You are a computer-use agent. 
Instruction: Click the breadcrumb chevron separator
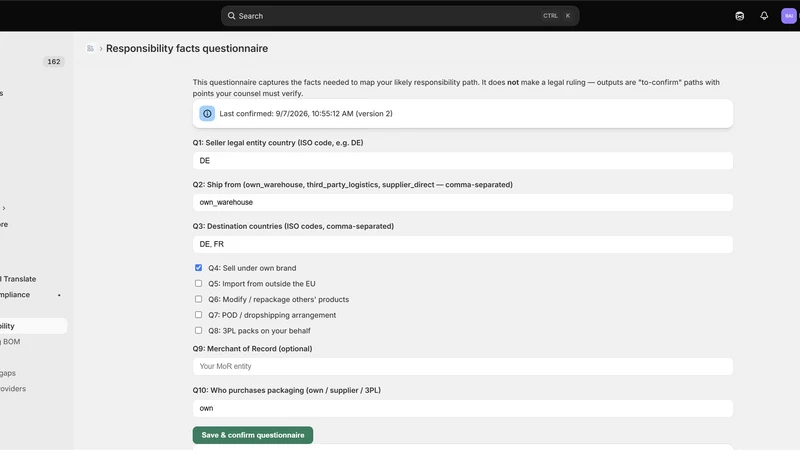(101, 48)
